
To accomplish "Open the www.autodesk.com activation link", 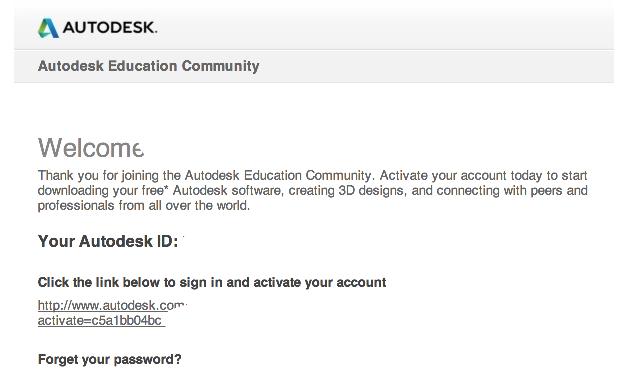I will pos(111,305).
